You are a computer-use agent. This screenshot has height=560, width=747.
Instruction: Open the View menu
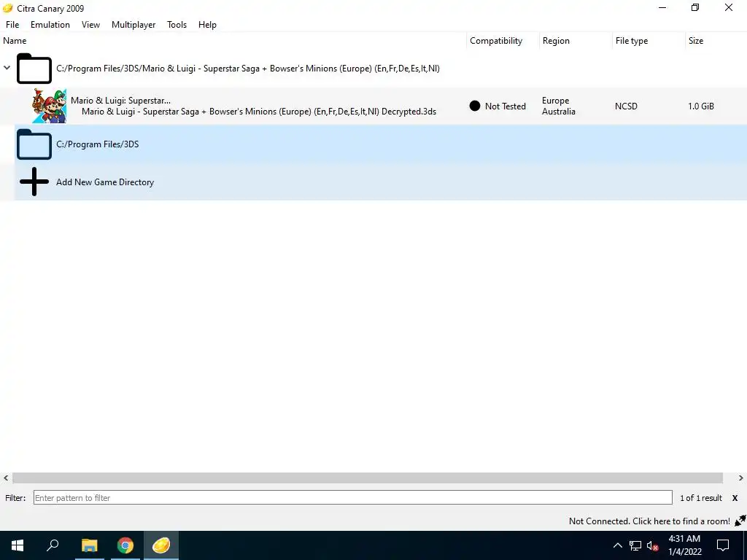(90, 25)
